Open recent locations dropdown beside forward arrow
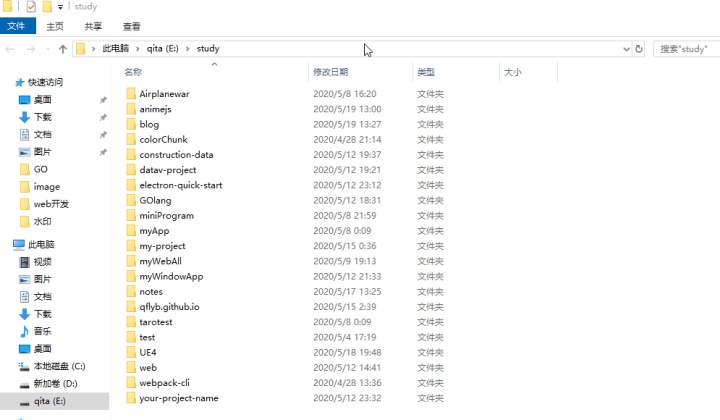 click(x=47, y=49)
